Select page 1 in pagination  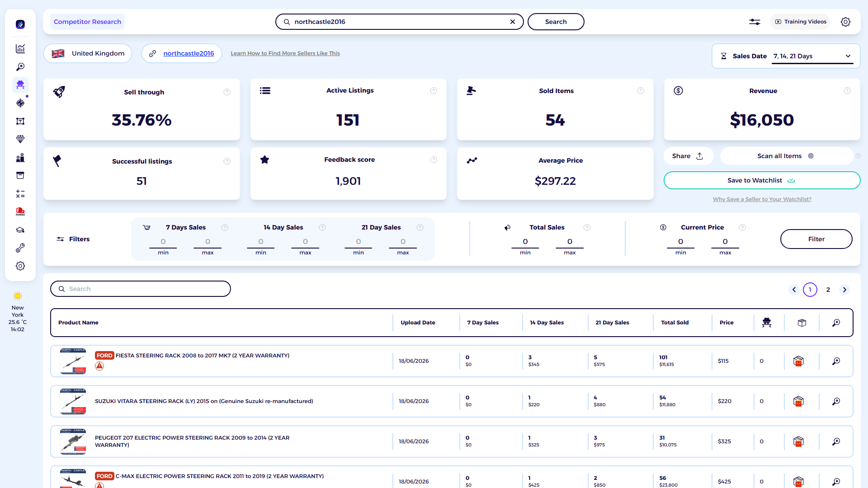pyautogui.click(x=810, y=290)
